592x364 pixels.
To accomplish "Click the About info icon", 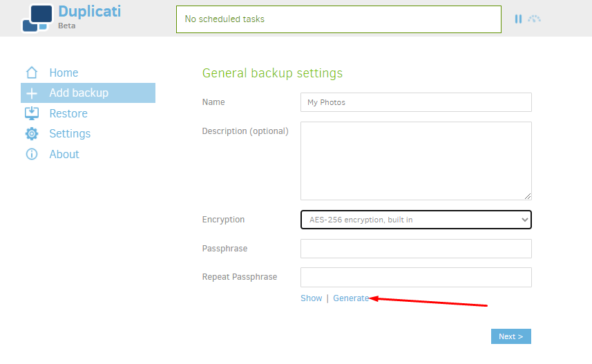I will (x=32, y=154).
